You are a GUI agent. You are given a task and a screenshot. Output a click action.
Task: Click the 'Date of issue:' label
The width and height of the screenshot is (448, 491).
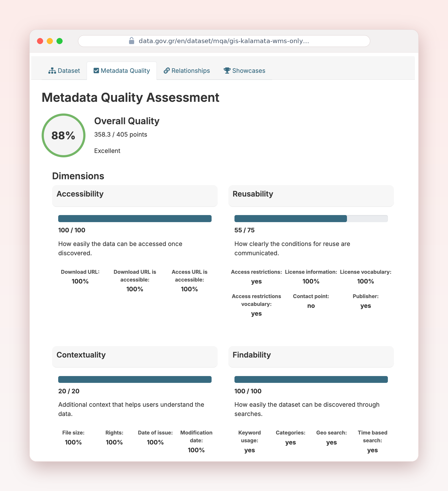click(155, 433)
